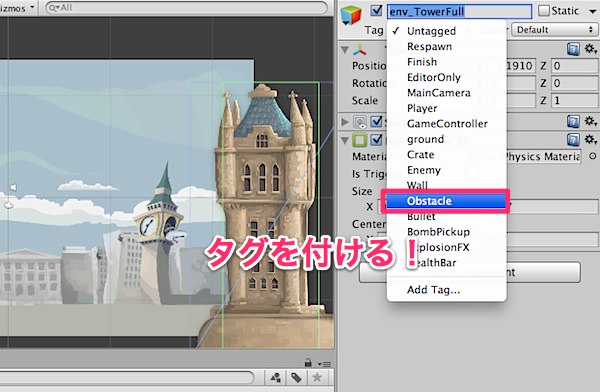The image size is (600, 392).
Task: Open Transform settings gear menu
Action: coord(590,49)
